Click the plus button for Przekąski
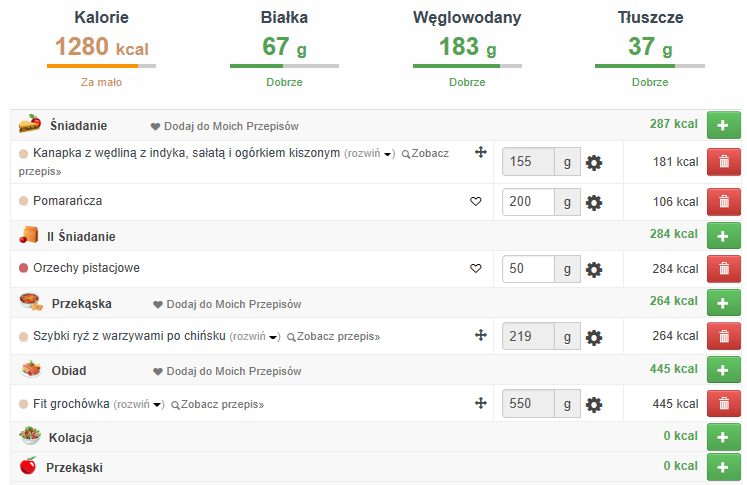Image resolution: width=747 pixels, height=485 pixels. (x=724, y=467)
